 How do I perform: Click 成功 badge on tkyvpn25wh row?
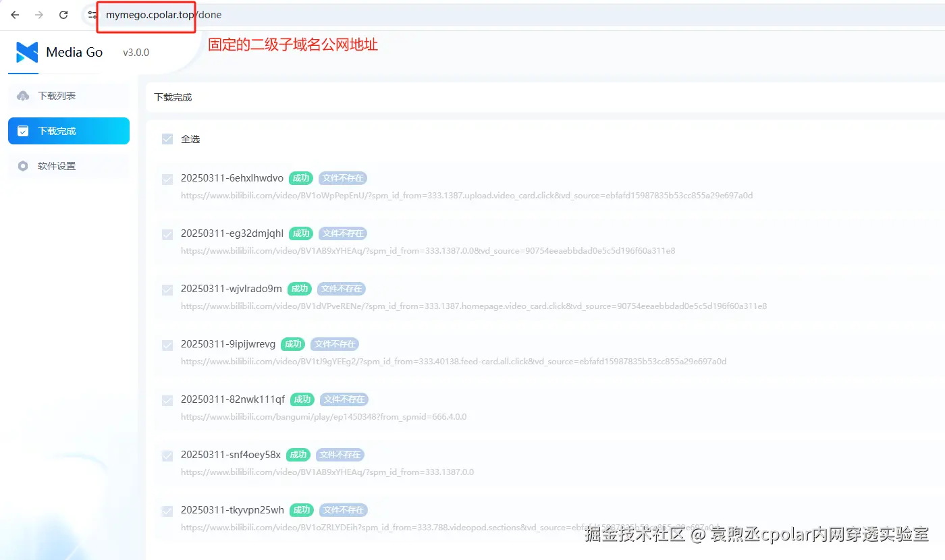(301, 510)
